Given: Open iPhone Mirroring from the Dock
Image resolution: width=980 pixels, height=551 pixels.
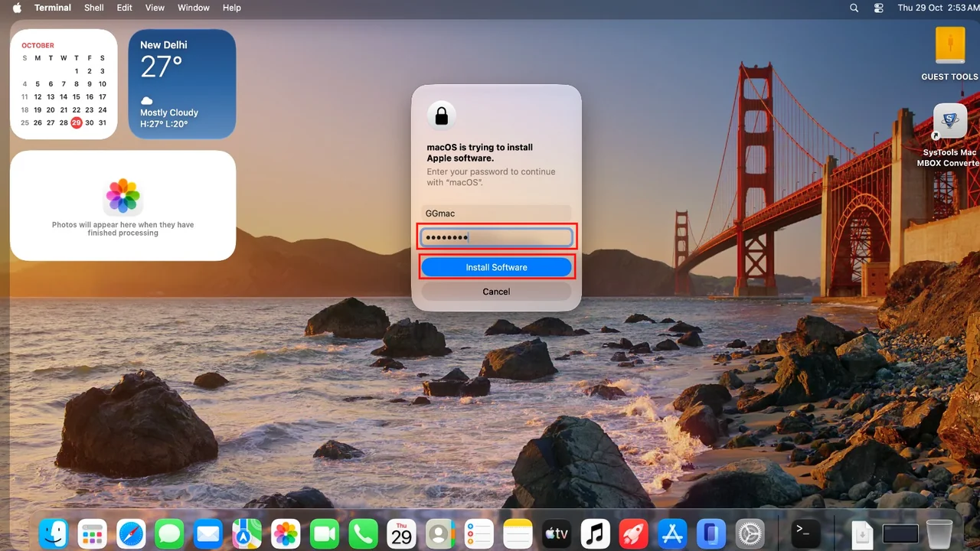Looking at the screenshot, I should 711,533.
